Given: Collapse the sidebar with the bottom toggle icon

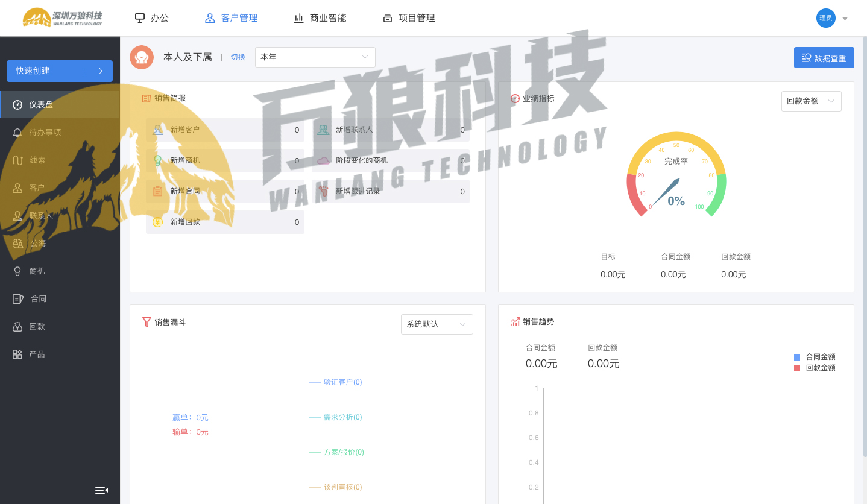Looking at the screenshot, I should point(102,490).
